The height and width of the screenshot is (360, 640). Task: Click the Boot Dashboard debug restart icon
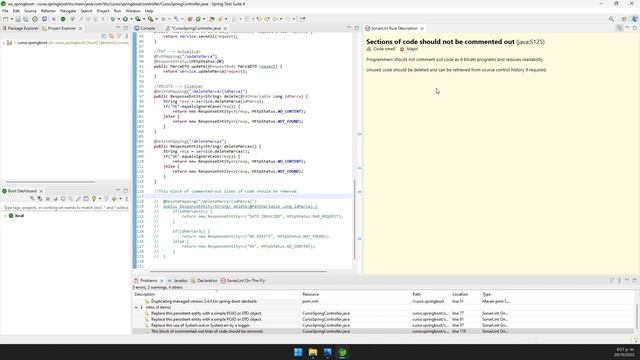coord(40,199)
